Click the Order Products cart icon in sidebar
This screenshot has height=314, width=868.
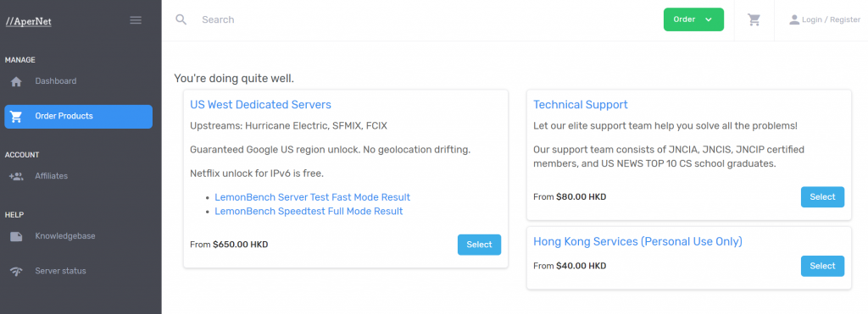(x=17, y=117)
